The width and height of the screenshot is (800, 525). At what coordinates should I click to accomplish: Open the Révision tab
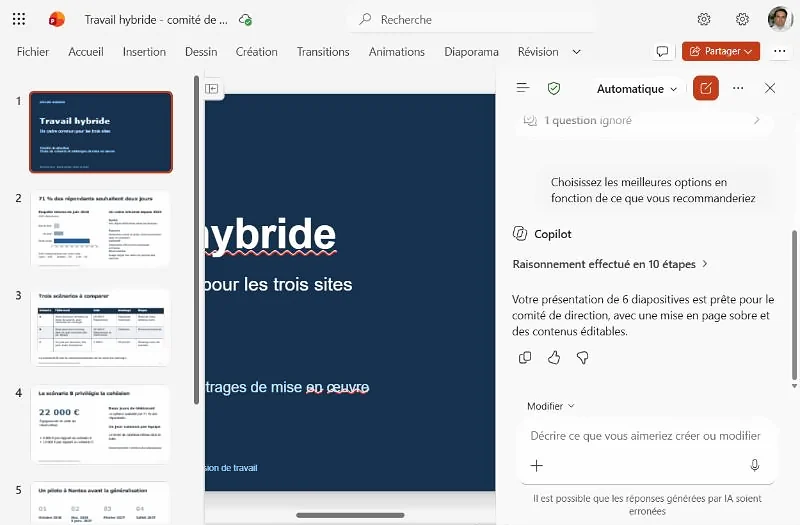click(x=538, y=52)
